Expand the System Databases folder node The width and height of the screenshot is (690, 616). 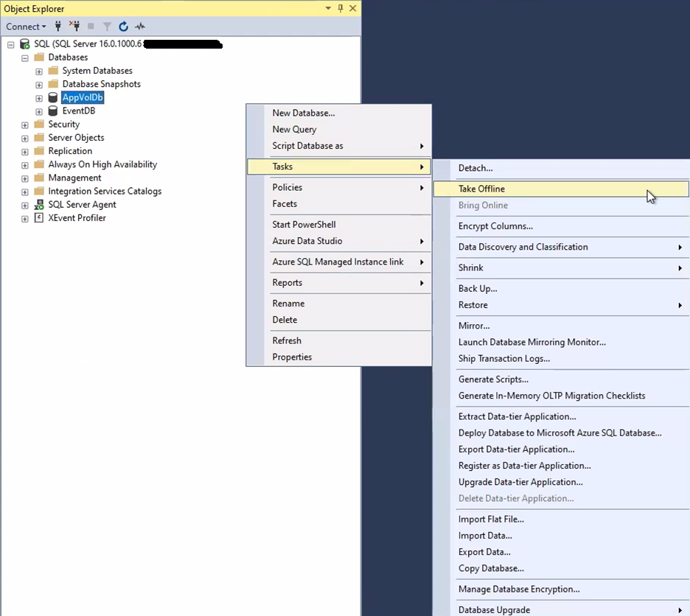39,71
